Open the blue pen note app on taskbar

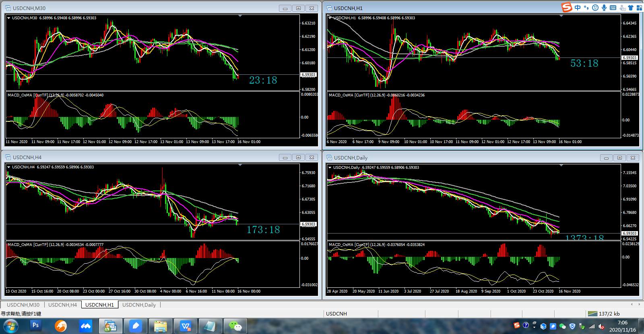tap(135, 326)
